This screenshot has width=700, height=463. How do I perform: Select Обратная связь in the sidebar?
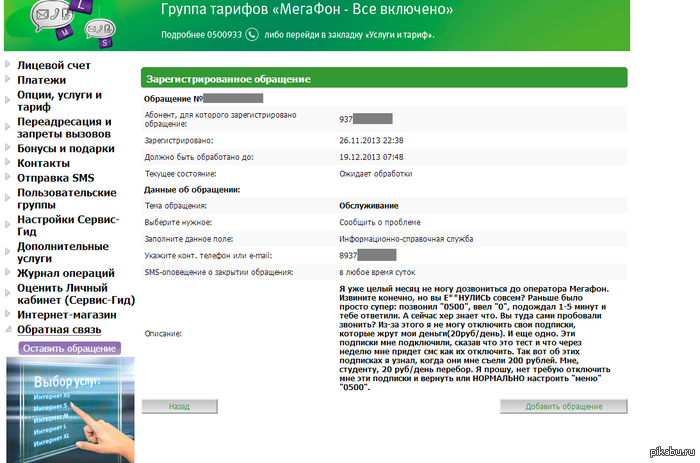coord(60,329)
